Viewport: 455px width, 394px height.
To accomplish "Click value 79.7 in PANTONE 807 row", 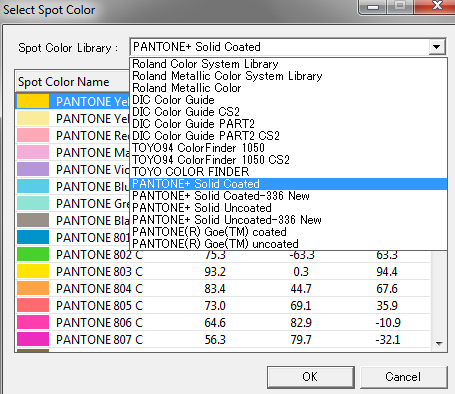I will point(301,340).
